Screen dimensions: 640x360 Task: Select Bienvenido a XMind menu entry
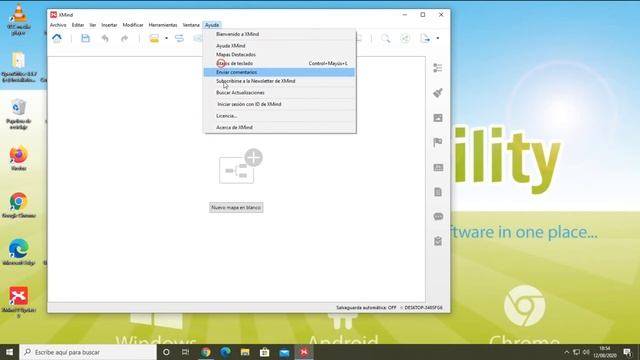coord(280,34)
